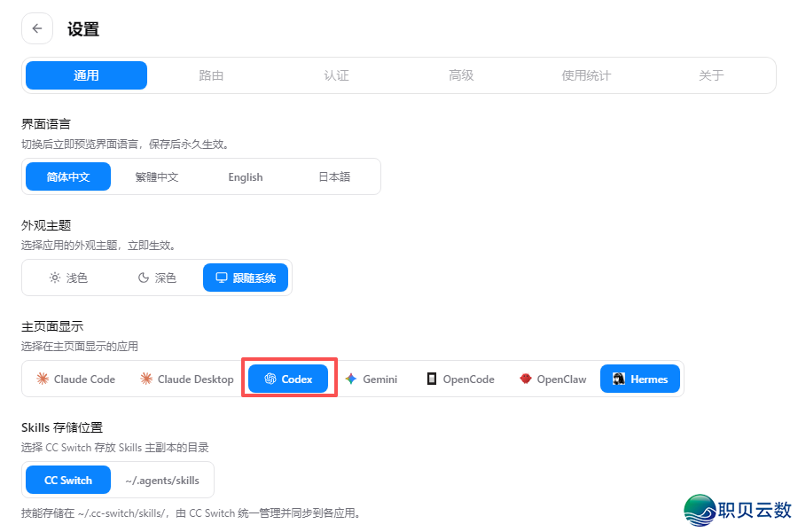Screen dimensions: 798x532
Task: Select 繁體中文 interface language
Action: 157,176
